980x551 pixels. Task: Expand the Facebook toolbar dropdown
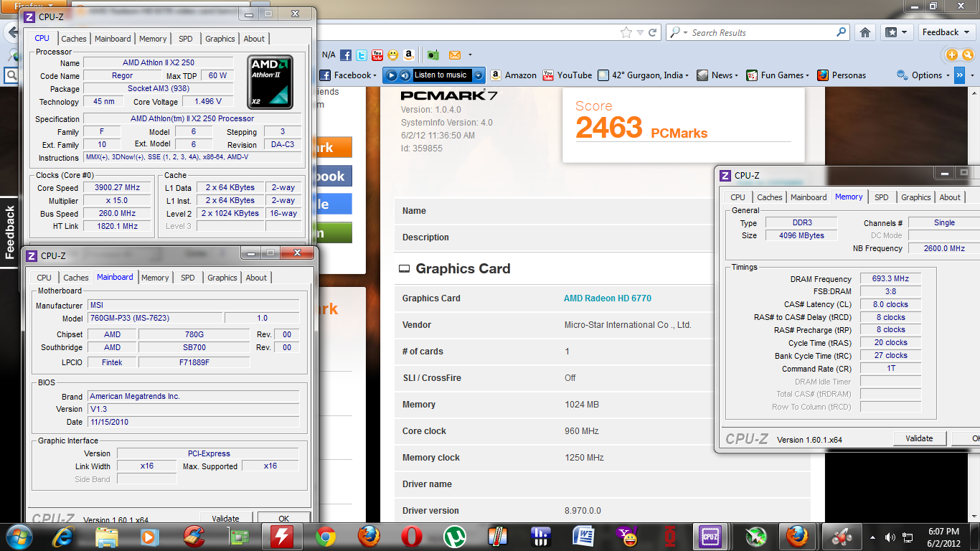click(375, 75)
